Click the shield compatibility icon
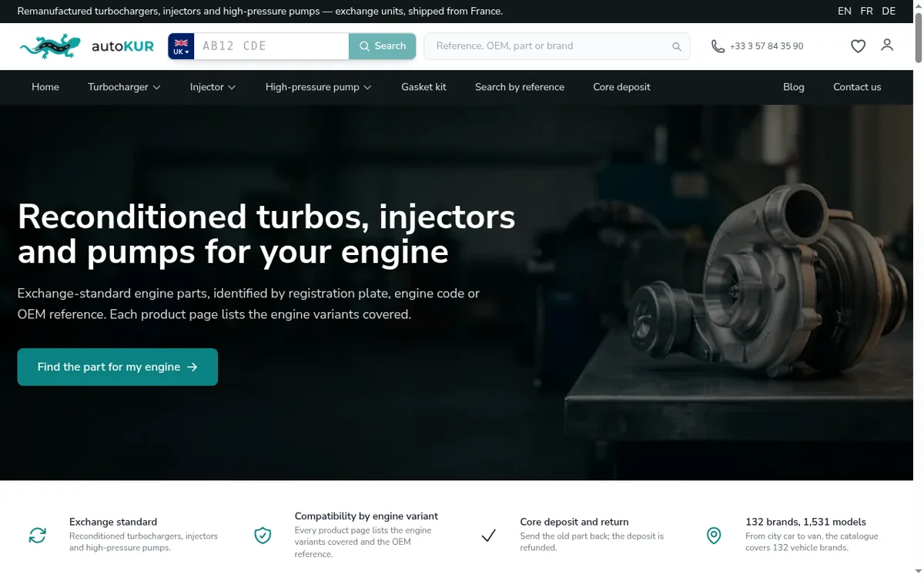 (x=263, y=536)
